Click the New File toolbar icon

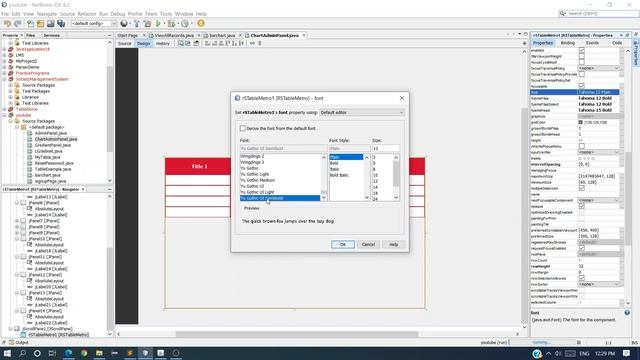pyautogui.click(x=31, y=24)
